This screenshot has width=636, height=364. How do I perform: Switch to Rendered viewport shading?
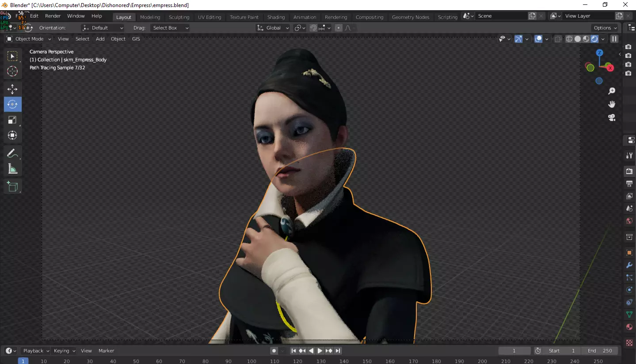tap(594, 39)
